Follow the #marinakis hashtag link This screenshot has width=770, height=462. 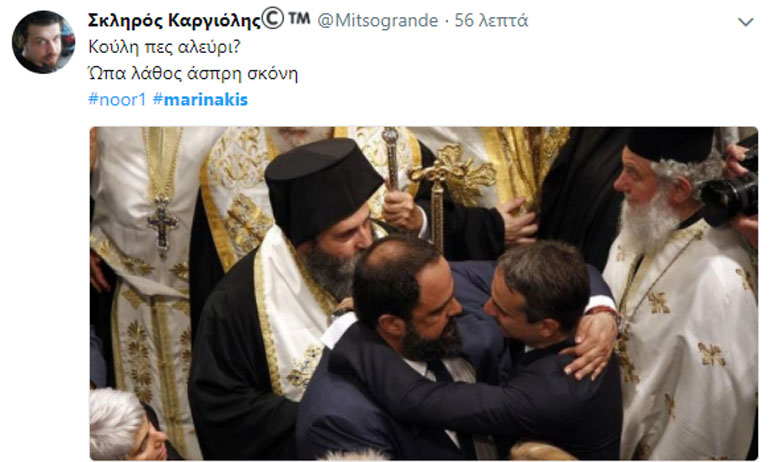tap(200, 100)
